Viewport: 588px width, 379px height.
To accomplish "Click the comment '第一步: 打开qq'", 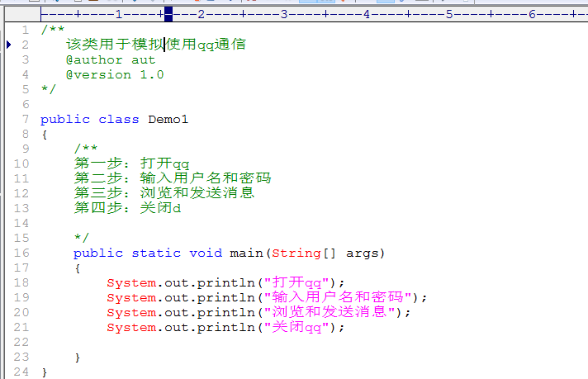I will coord(131,163).
